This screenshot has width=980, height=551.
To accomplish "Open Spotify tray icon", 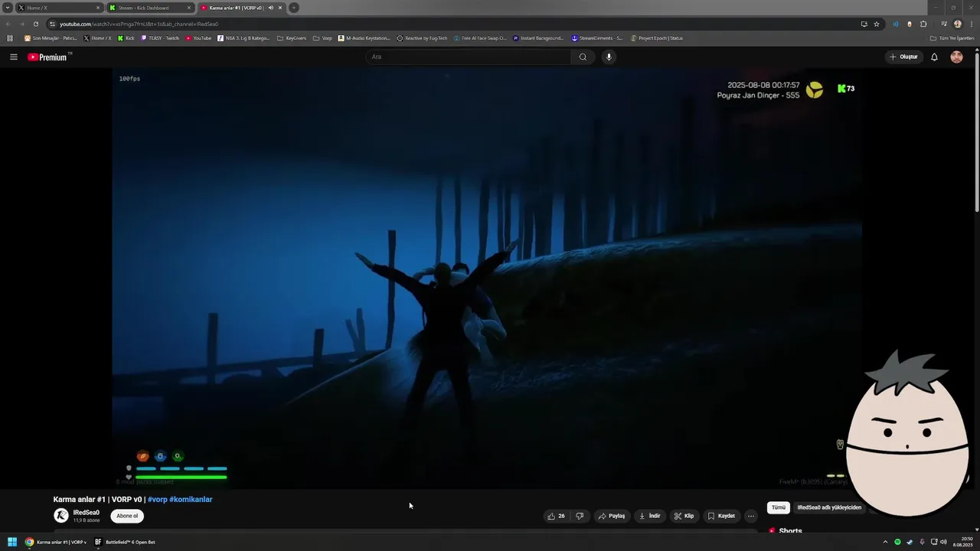I will coord(898,542).
